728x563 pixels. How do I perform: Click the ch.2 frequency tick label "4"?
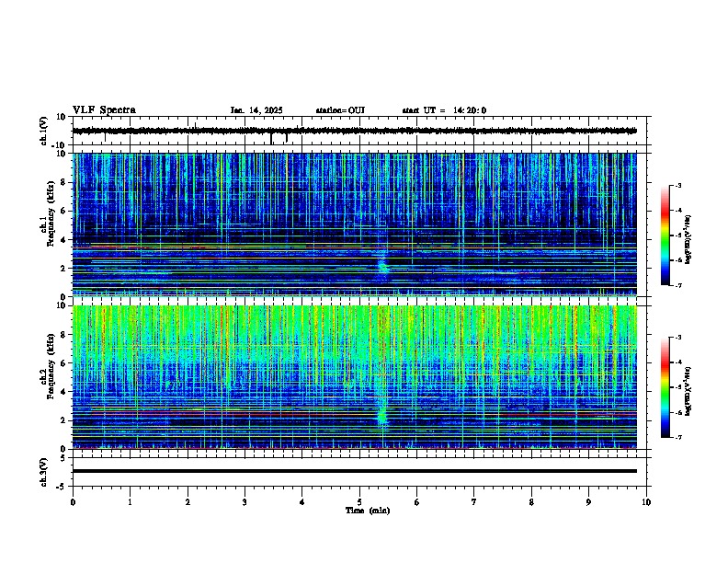64,392
